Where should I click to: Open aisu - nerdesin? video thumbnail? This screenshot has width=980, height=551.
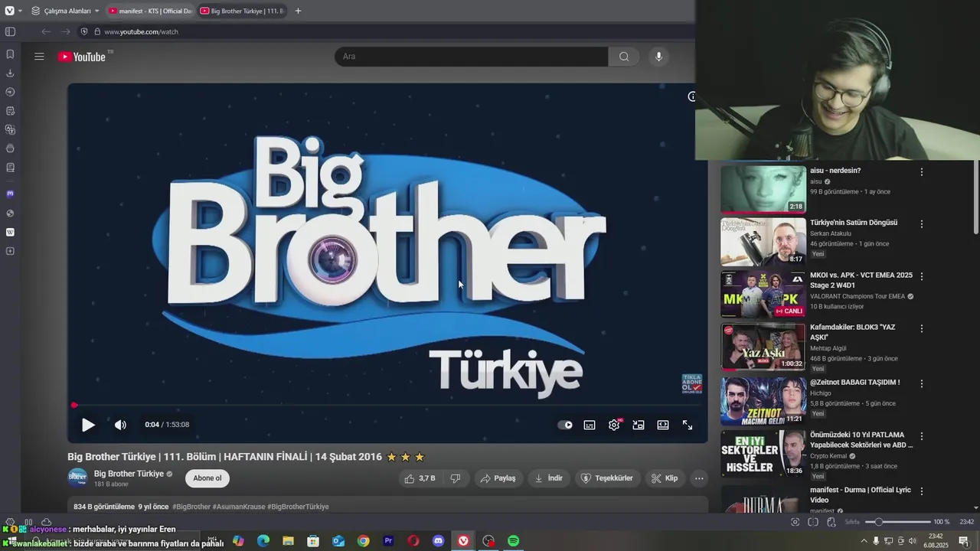(x=763, y=189)
